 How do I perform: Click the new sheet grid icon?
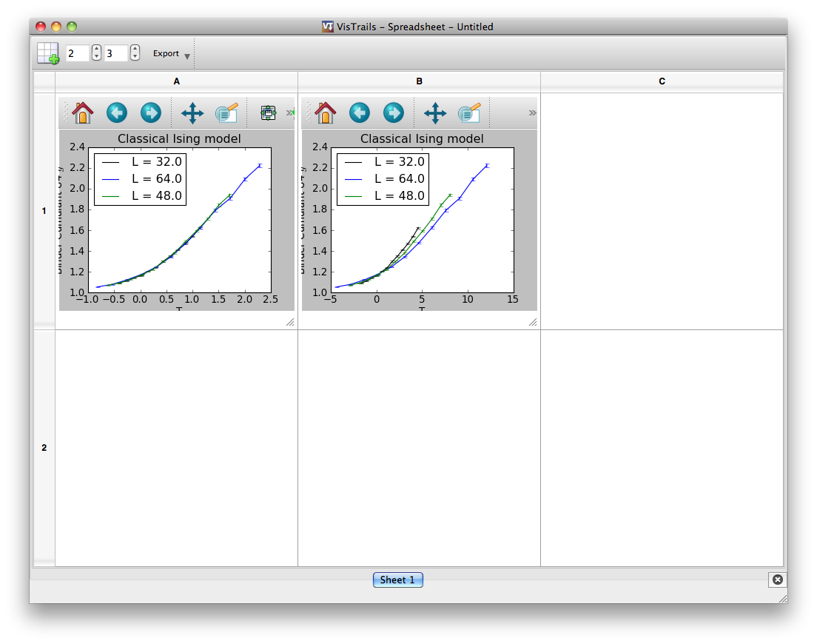click(48, 53)
